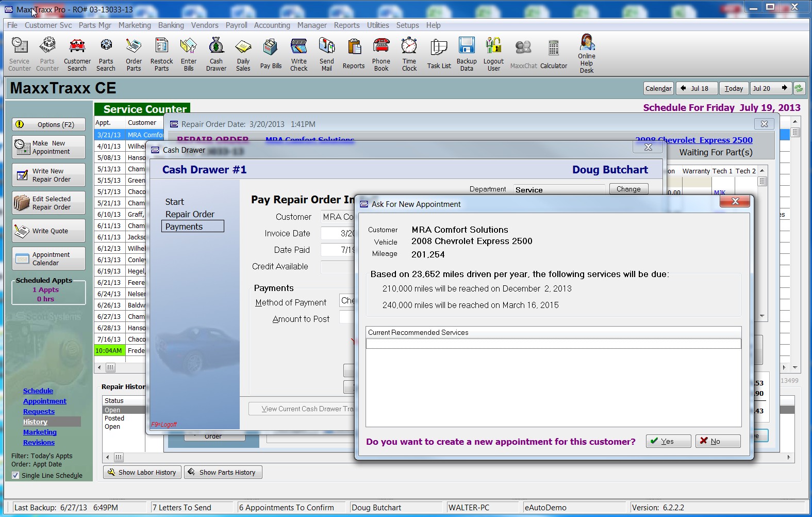Select Payments step in Cash Drawer
The image size is (812, 517).
pyautogui.click(x=193, y=227)
